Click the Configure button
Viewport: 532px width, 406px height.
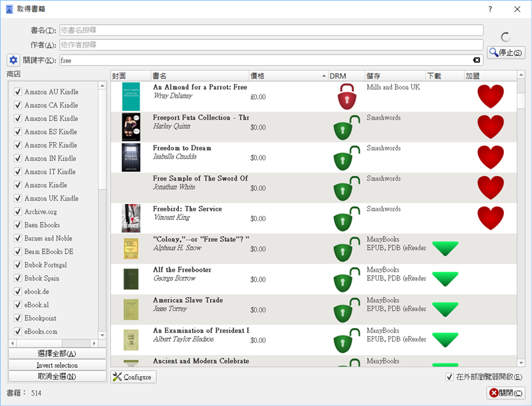[133, 377]
